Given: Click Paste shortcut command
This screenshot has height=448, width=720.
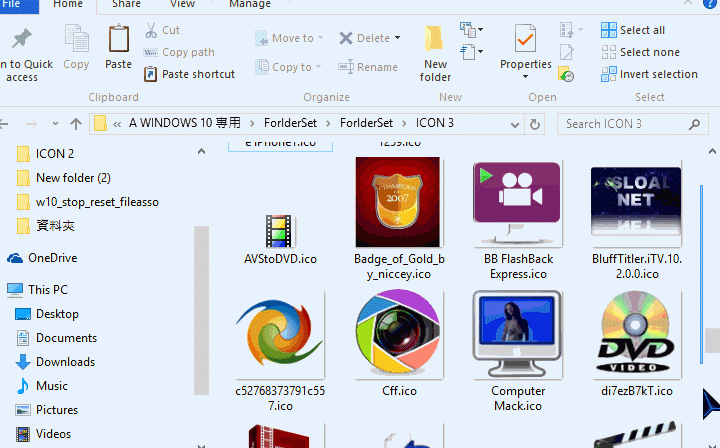Looking at the screenshot, I should click(189, 74).
